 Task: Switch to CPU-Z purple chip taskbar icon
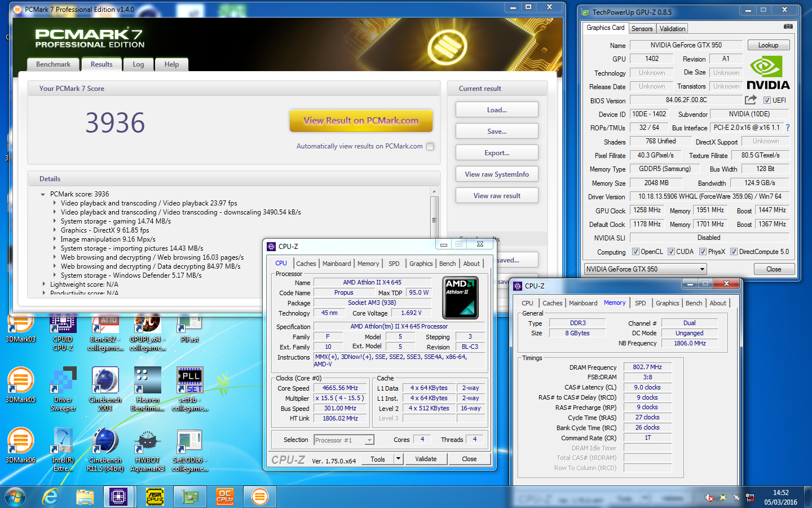pos(118,497)
